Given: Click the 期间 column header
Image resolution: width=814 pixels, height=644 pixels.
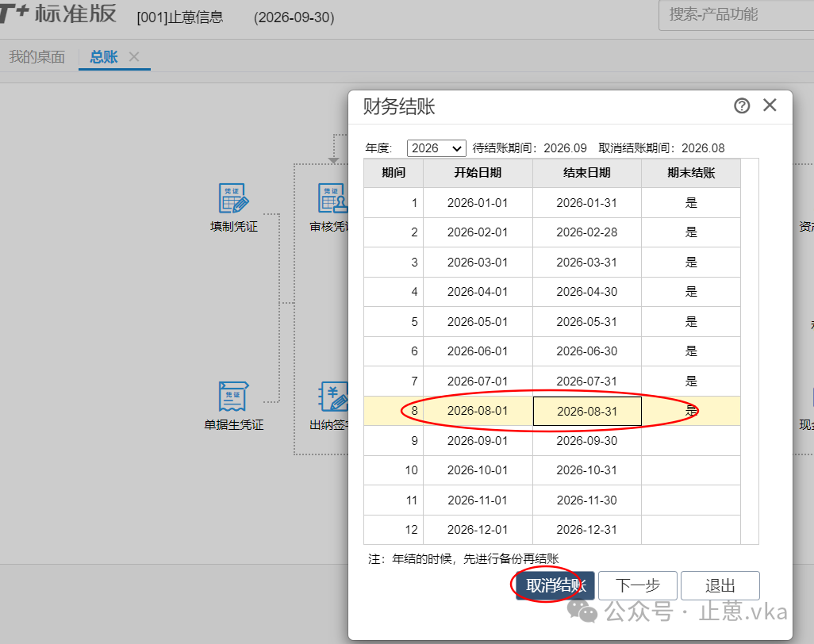Looking at the screenshot, I should coord(394,173).
